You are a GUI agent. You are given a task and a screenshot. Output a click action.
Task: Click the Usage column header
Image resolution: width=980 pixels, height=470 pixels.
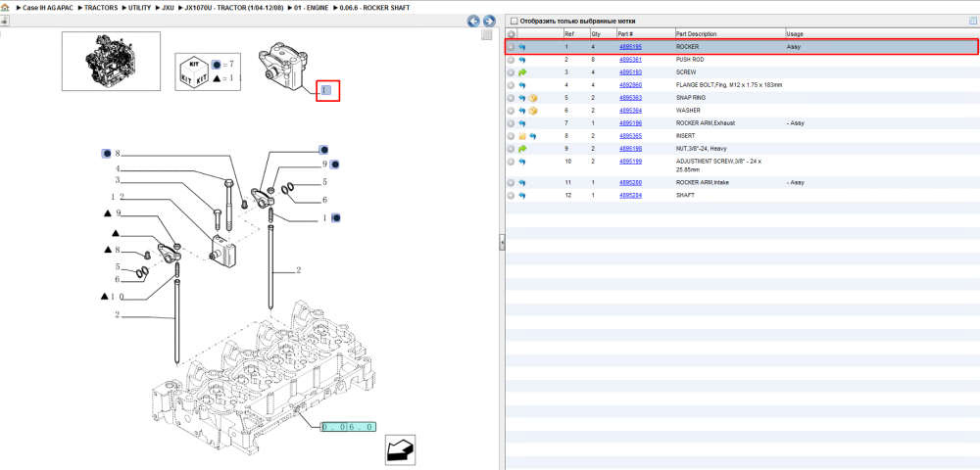coord(795,33)
